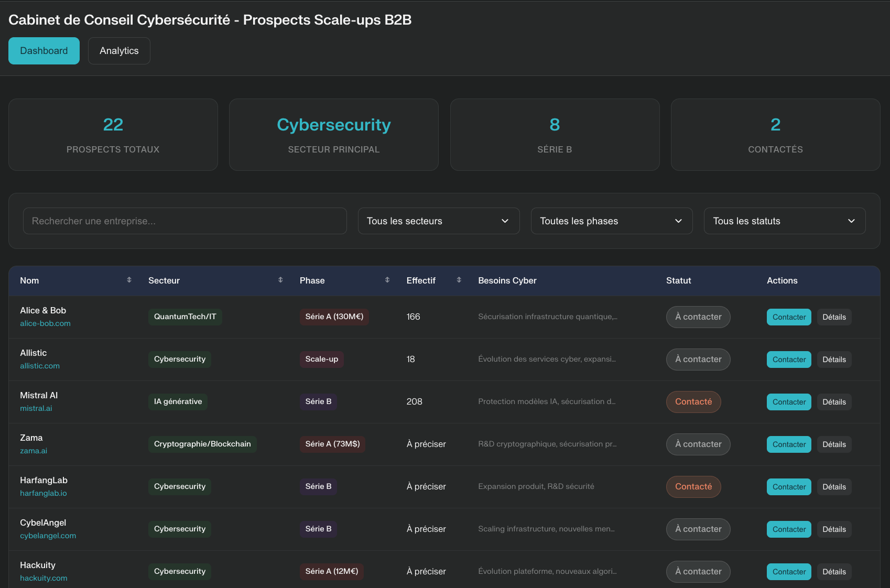This screenshot has width=890, height=588.
Task: Open Détails for Zama
Action: (834, 444)
